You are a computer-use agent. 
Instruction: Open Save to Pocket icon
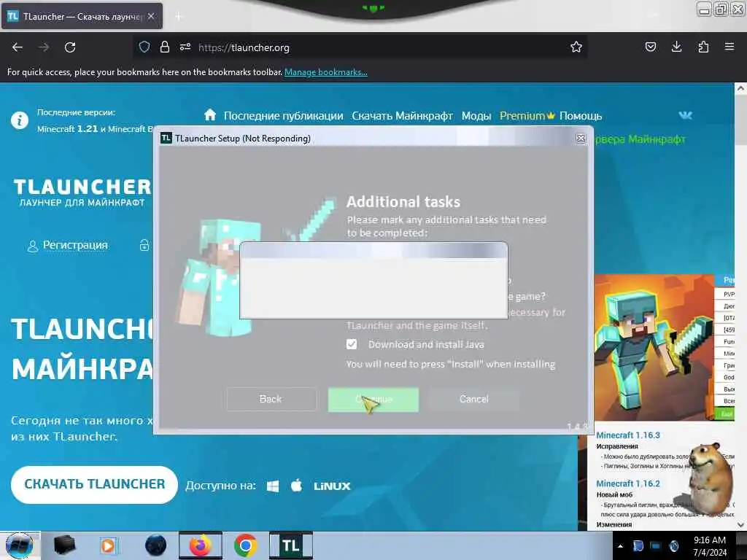click(650, 47)
